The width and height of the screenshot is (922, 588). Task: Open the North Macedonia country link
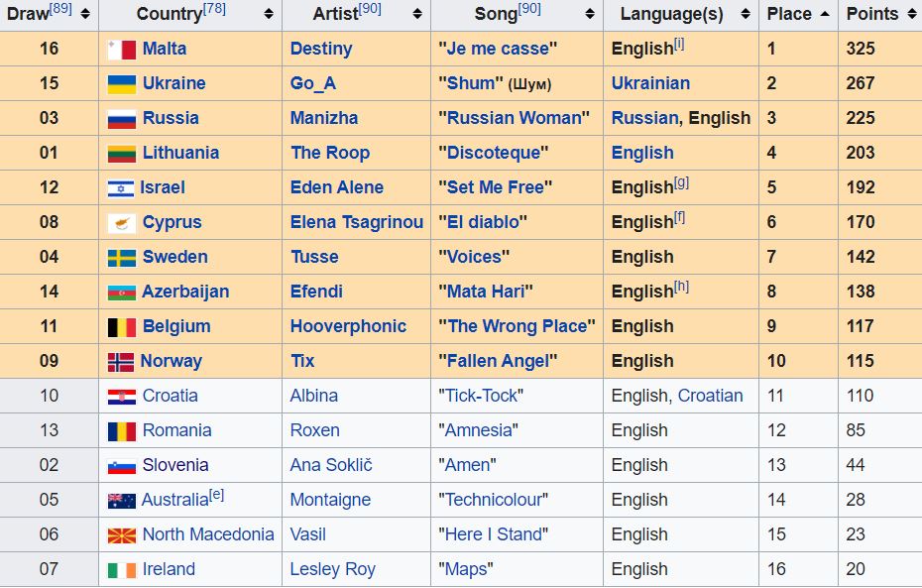[x=208, y=534]
